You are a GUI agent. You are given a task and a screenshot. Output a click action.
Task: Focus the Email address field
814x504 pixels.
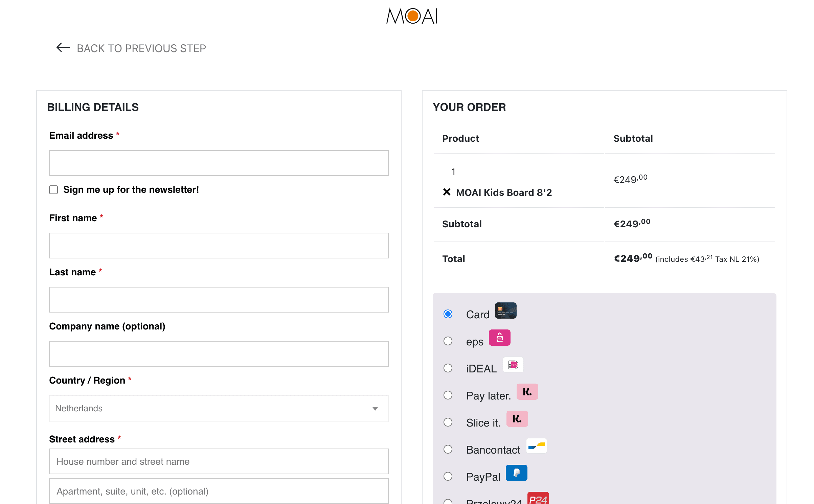(x=219, y=163)
